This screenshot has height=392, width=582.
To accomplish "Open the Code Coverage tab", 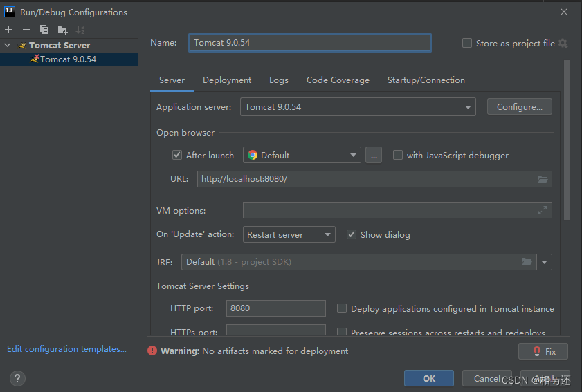I will pyautogui.click(x=338, y=80).
